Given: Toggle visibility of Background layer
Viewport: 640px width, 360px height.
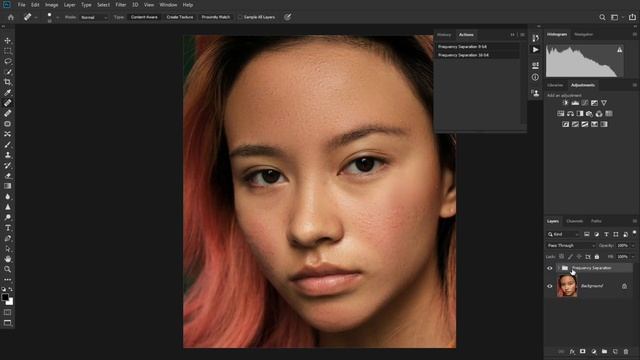Looking at the screenshot, I should [549, 286].
